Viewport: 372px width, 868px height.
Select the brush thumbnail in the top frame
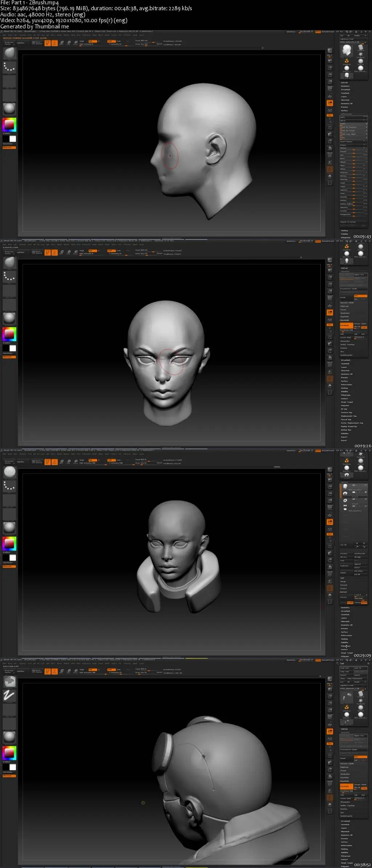click(9, 53)
